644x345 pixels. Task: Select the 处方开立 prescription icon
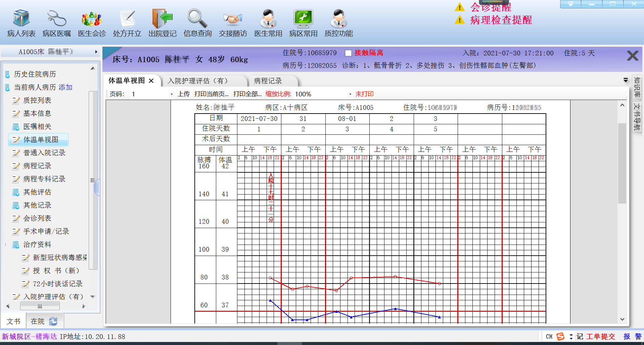(x=127, y=18)
